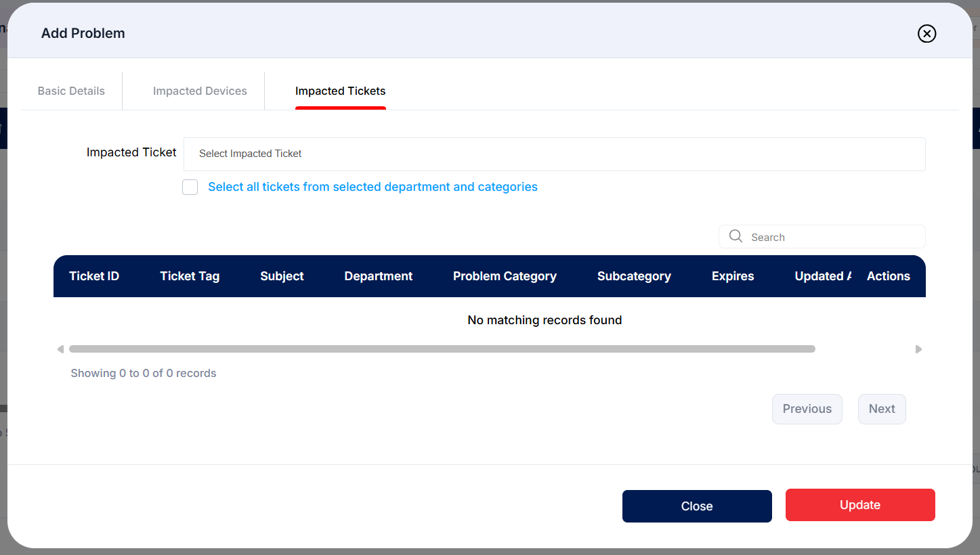Click the Close button
This screenshot has width=980, height=555.
[x=697, y=506]
